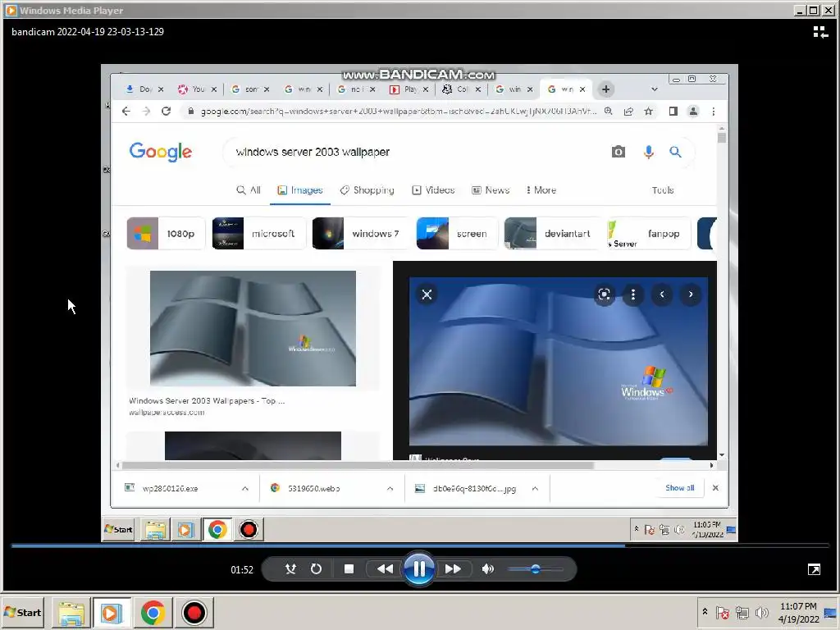
Task: View the video full screen via corner icon
Action: 814,569
